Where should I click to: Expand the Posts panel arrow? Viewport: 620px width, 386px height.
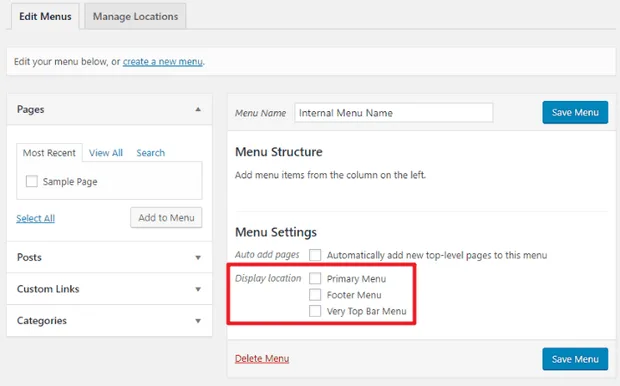tap(198, 257)
